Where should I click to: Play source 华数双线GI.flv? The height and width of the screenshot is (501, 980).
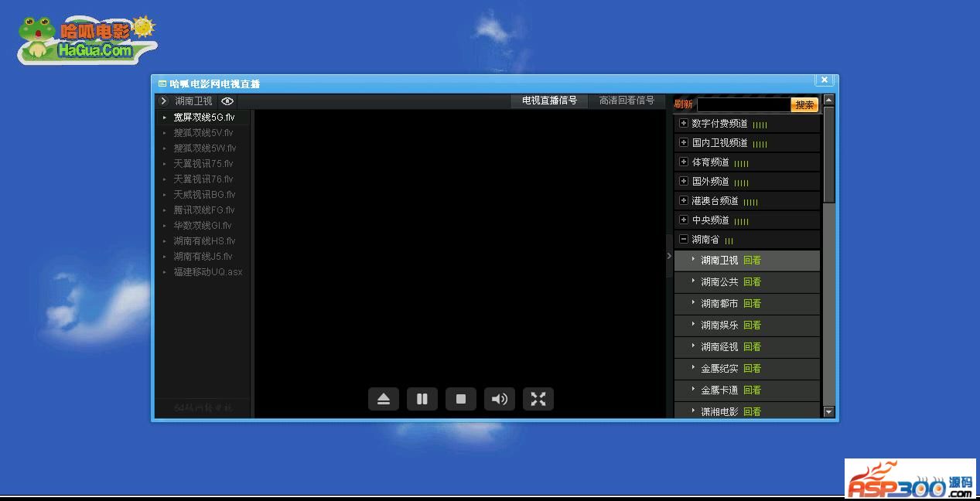[203, 226]
